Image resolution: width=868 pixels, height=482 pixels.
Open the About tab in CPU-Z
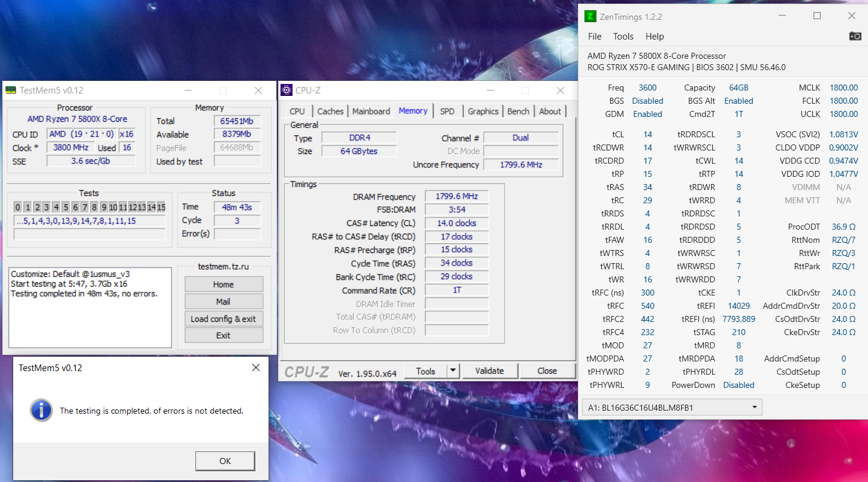coord(550,112)
